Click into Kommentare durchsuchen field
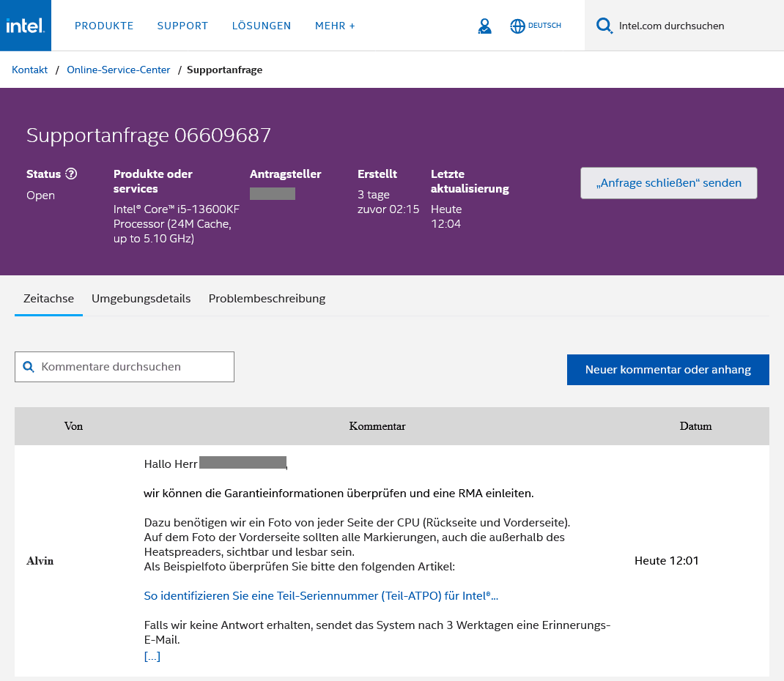The width and height of the screenshot is (784, 681). [x=125, y=367]
